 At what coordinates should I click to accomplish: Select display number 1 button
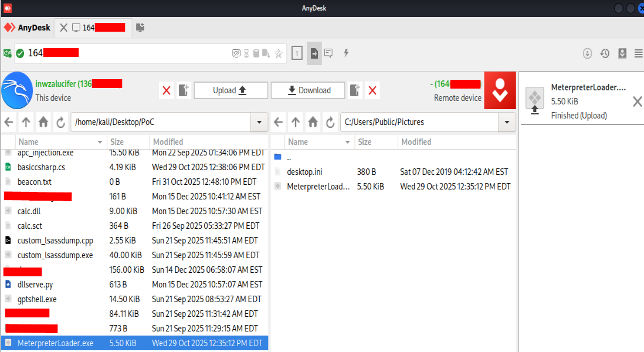coord(297,53)
